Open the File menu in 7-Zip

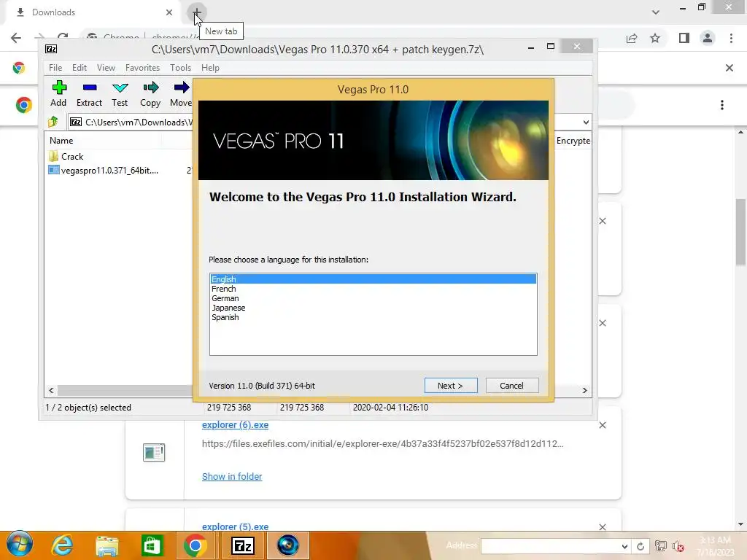(x=55, y=68)
